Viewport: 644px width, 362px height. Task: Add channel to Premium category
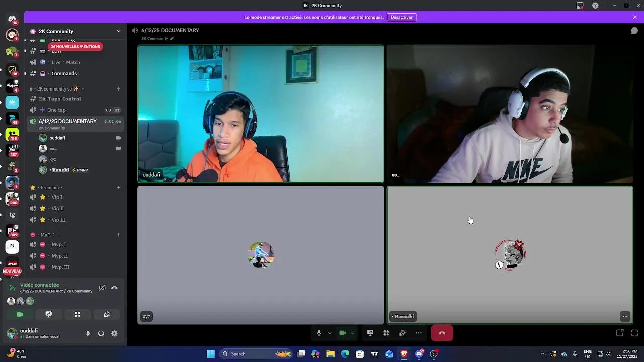pos(118,188)
